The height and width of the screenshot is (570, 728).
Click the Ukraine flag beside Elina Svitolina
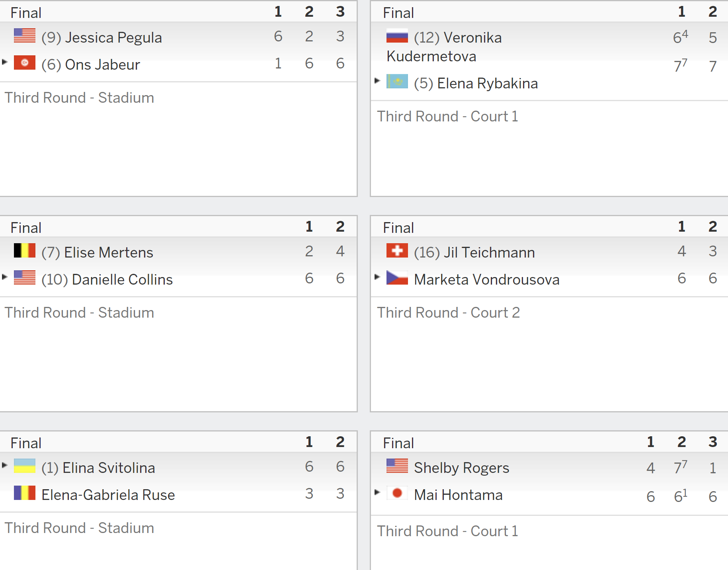[x=25, y=466]
